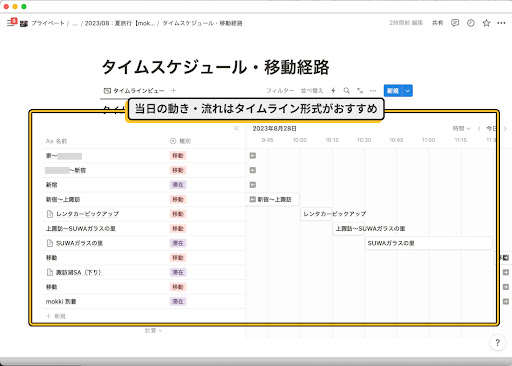Open the 時間 timescale dropdown
512x366 pixels.
tap(461, 128)
